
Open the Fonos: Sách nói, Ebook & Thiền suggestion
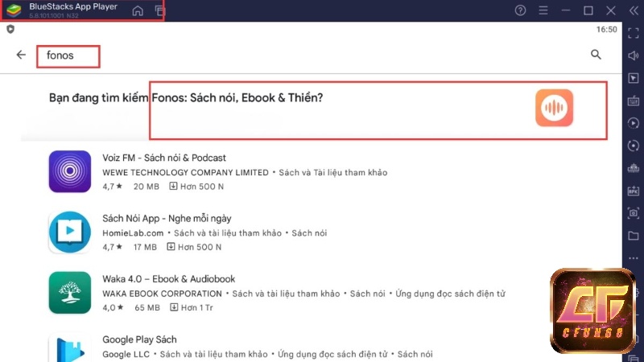click(378, 110)
